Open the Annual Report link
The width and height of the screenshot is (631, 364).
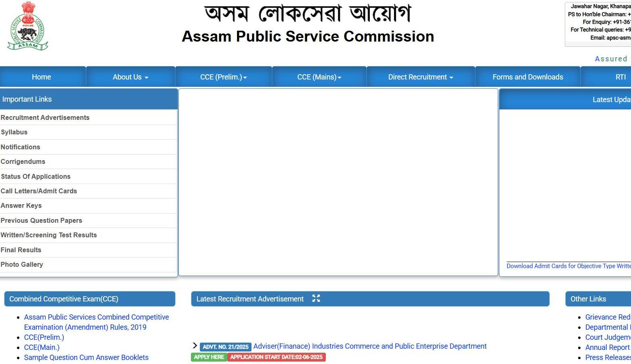(x=608, y=347)
